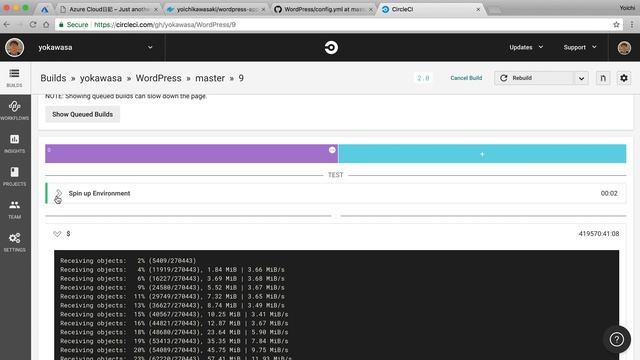Click the CircleCI logo in header
Image resolution: width=640 pixels, height=360 pixels.
pos(331,47)
